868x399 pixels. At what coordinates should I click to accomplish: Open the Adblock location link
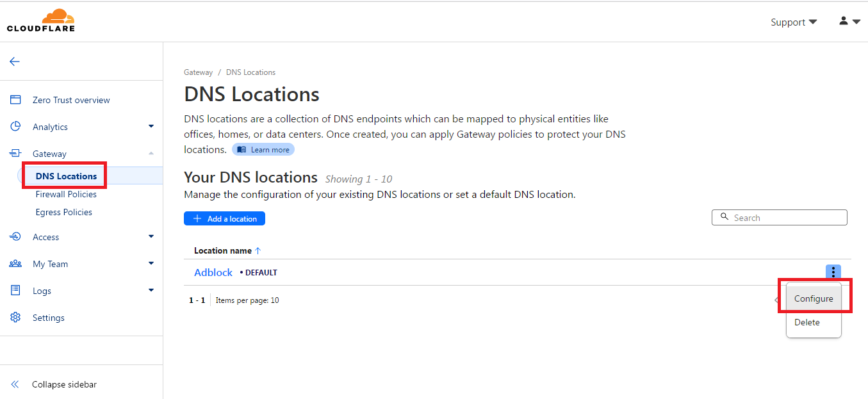(x=213, y=272)
